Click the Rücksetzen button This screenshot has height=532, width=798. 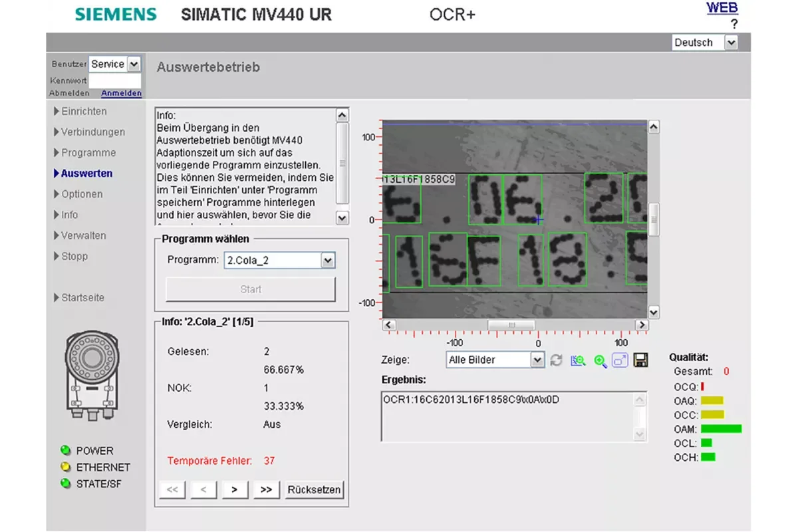314,490
